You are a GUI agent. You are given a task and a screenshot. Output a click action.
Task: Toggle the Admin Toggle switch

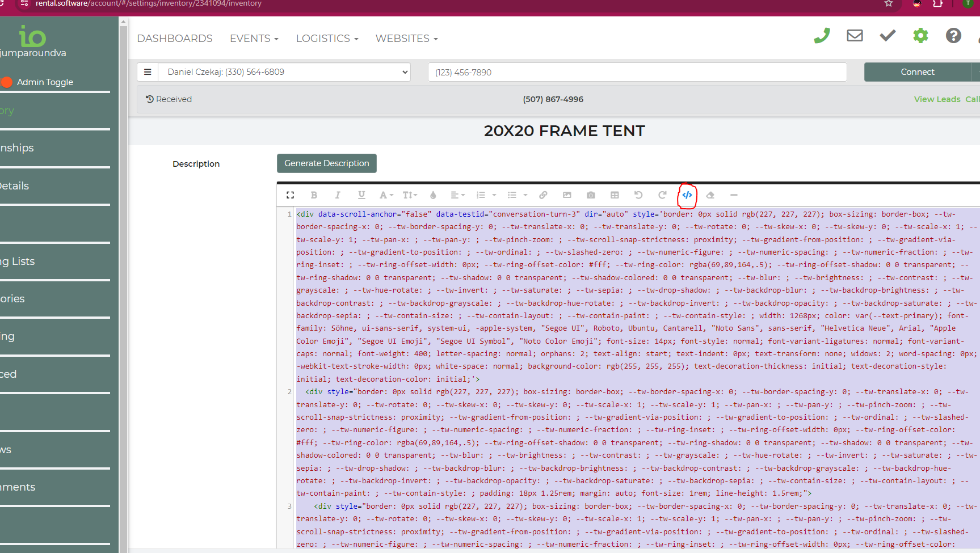[x=7, y=82]
